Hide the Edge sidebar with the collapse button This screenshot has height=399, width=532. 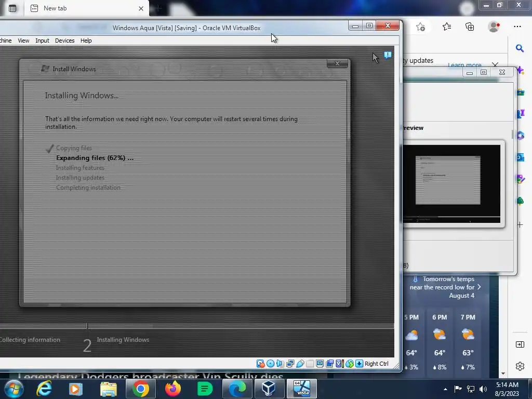(520, 345)
